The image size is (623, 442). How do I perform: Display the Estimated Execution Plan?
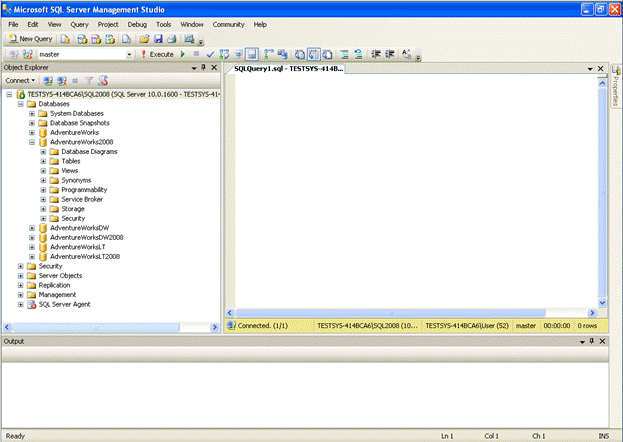click(x=224, y=54)
